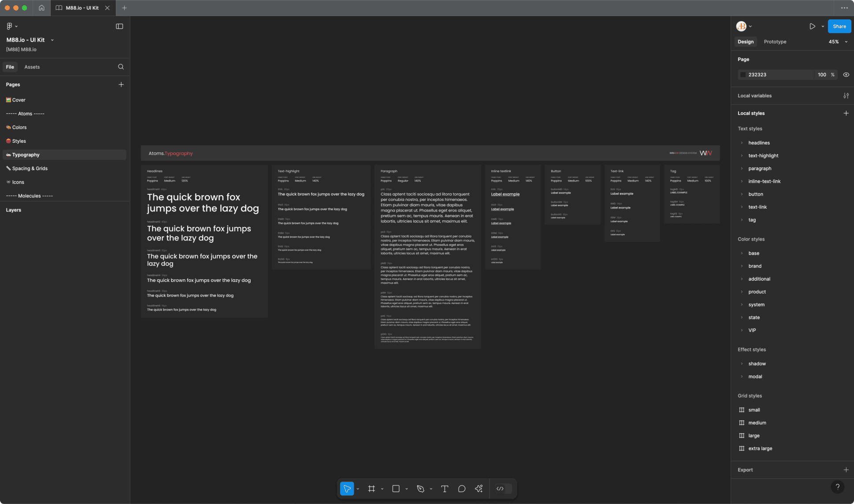Open the Comment tool

461,489
